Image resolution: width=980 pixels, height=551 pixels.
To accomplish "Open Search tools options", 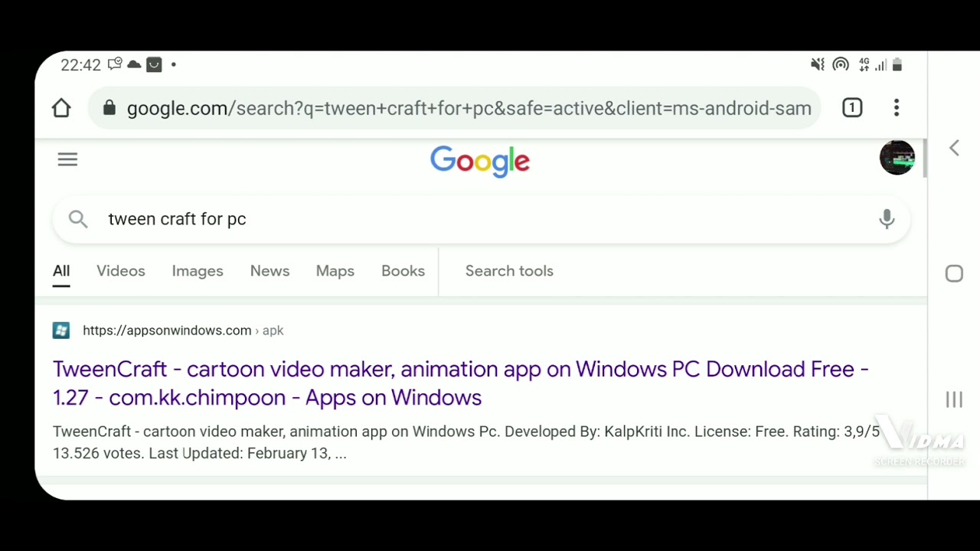I will coord(509,271).
